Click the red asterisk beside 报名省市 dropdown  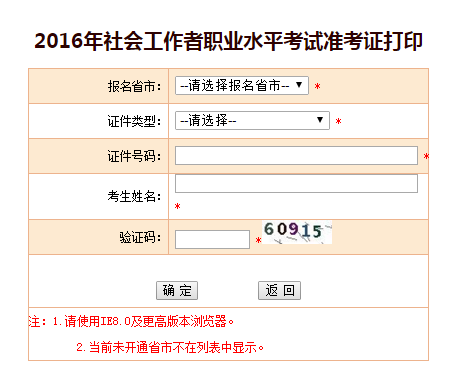[x=317, y=87]
